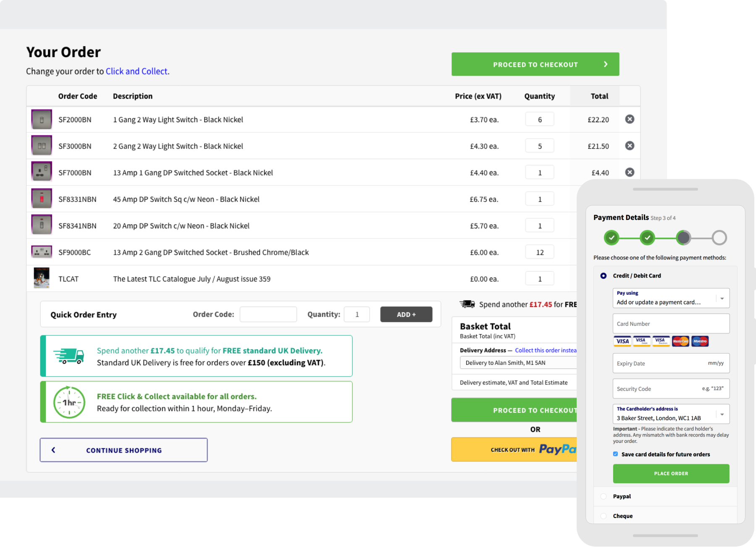Click 'The Latest TLC Catalogue July / August issue 359'
The image size is (756, 547).
(x=192, y=279)
